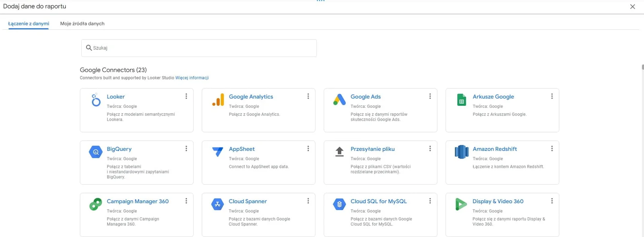Open the three-dot menu on Arkusze Google card
The width and height of the screenshot is (644, 237).
(x=552, y=96)
